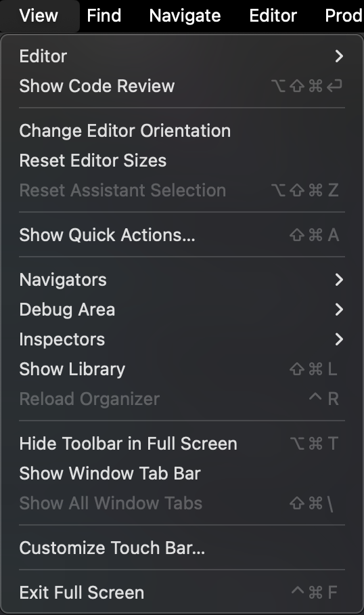Toggle Show Window Tab Bar
The image size is (364, 615).
click(182, 473)
